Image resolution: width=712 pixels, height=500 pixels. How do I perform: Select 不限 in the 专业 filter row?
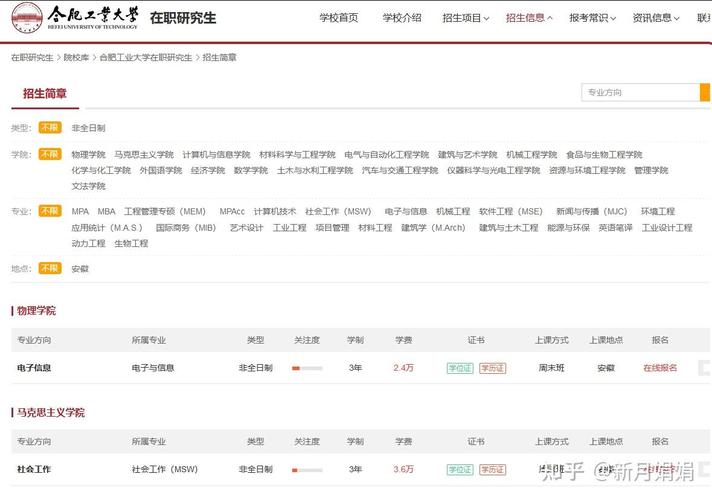(x=50, y=211)
